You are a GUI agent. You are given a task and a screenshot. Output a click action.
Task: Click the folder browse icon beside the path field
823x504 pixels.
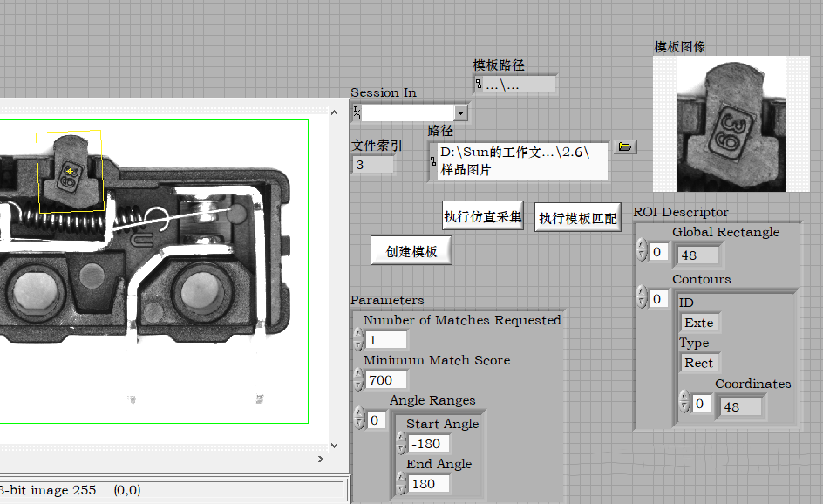625,146
